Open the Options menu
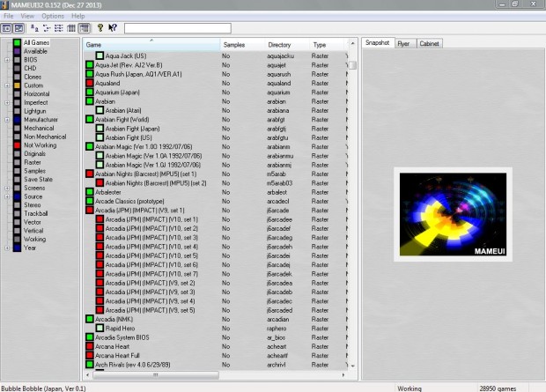This screenshot has width=546, height=392. (52, 16)
